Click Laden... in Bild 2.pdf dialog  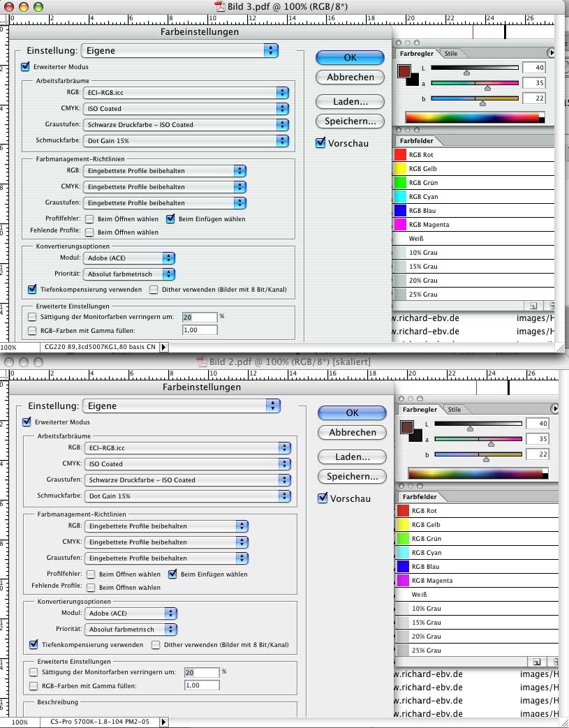[352, 457]
